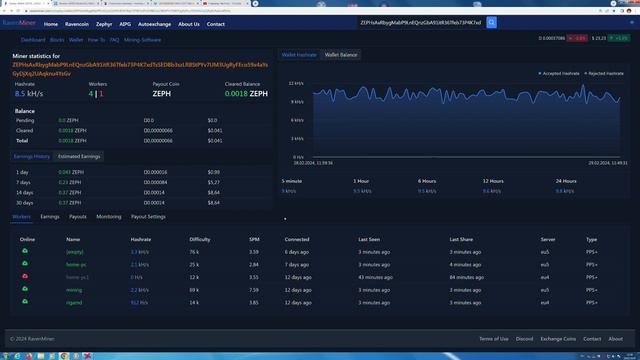This screenshot has height=360, width=640.
Task: Switch to second browser tab
Action: [x=76, y=3]
